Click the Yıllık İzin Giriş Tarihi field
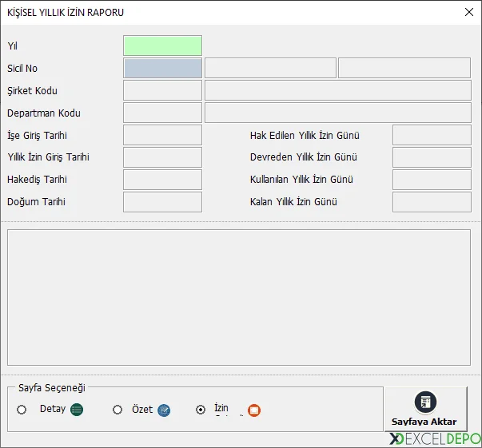 pos(162,157)
